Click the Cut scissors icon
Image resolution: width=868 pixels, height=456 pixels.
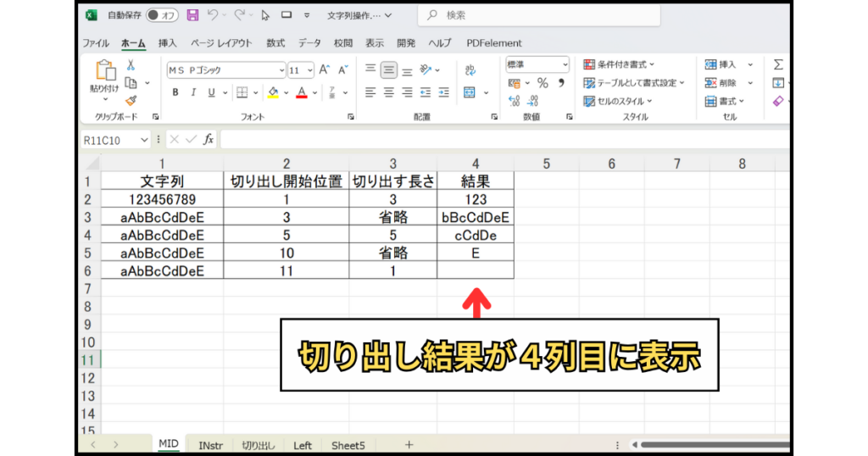click(131, 64)
